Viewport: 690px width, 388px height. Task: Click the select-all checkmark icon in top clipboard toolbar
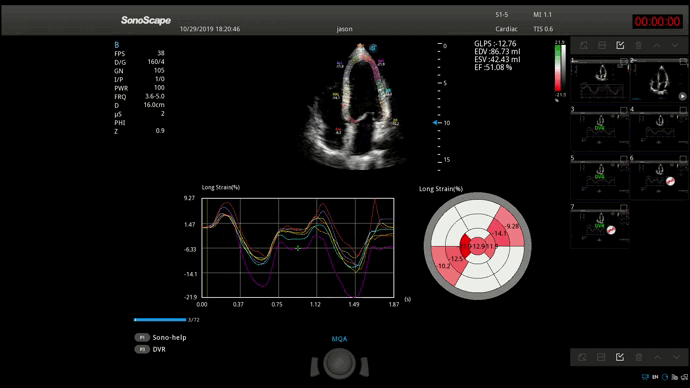pos(620,45)
